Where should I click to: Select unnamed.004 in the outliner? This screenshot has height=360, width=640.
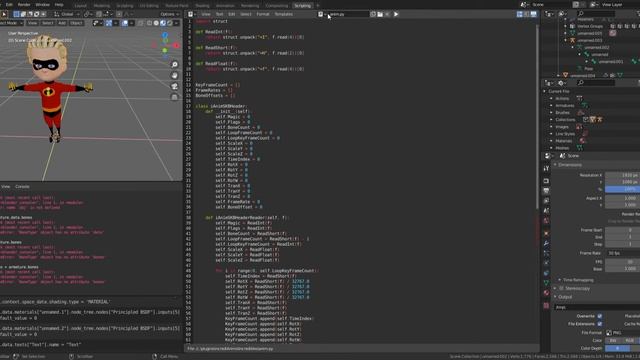click(582, 76)
